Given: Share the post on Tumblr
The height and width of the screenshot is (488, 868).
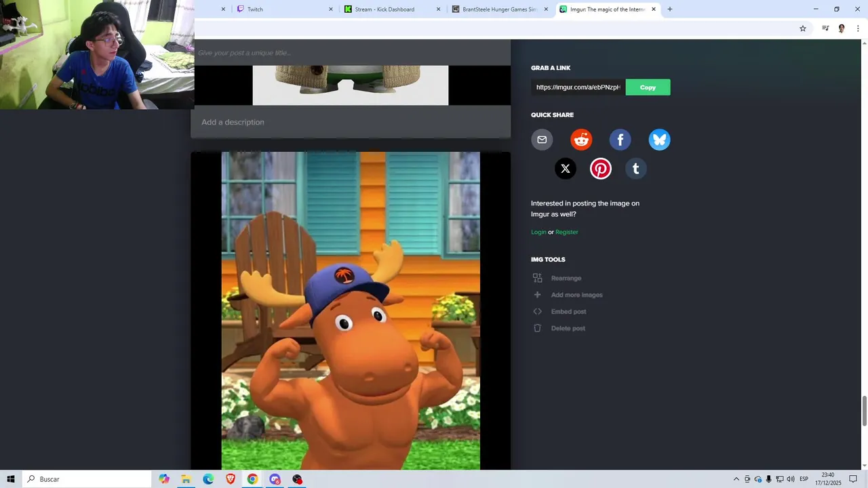Looking at the screenshot, I should (x=636, y=169).
